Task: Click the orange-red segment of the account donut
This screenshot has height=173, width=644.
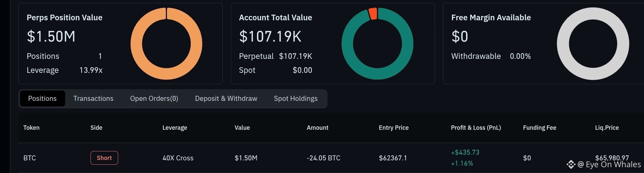Action: 373,14
